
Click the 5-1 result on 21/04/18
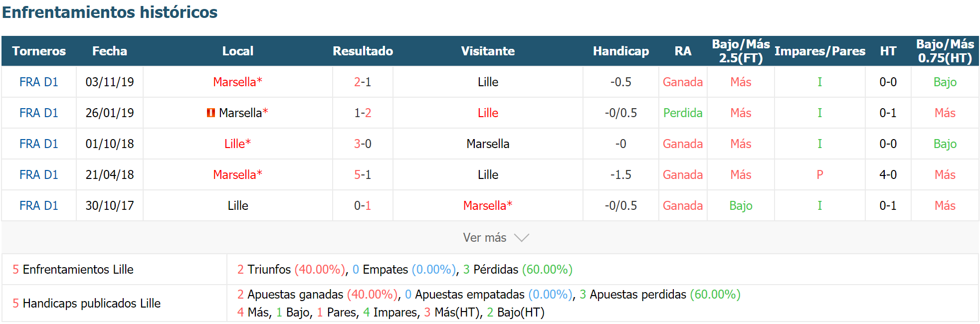pyautogui.click(x=363, y=175)
